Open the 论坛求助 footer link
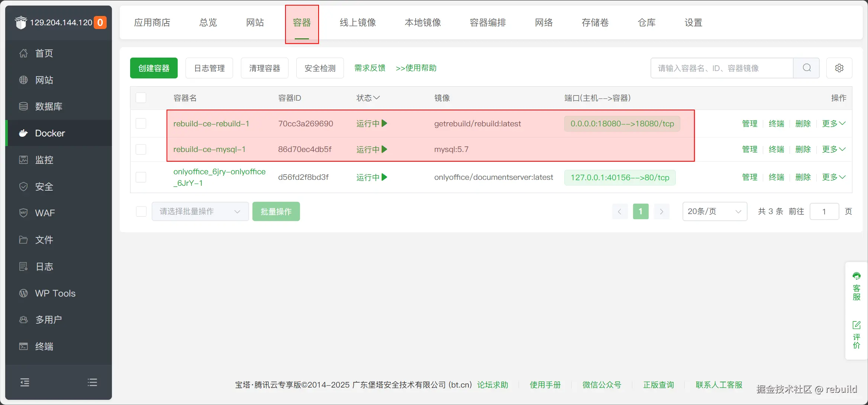The height and width of the screenshot is (405, 868). tap(493, 385)
